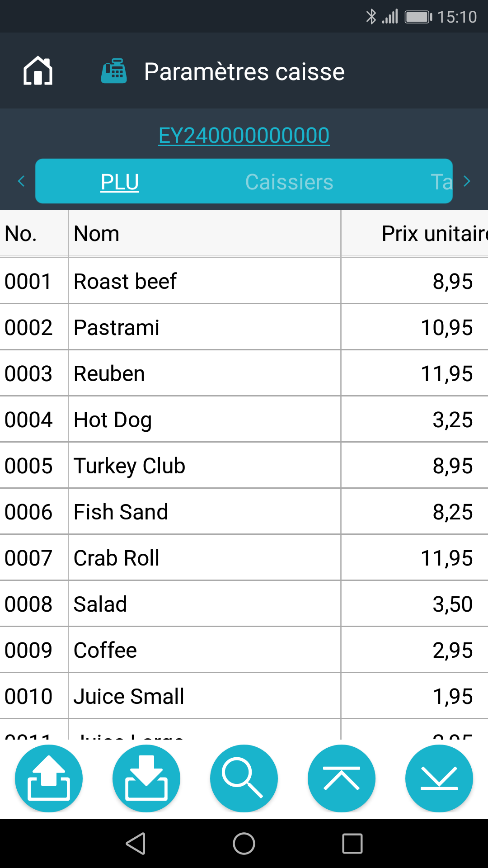This screenshot has height=868, width=488.
Task: Select the Hot Dog row
Action: (x=244, y=420)
